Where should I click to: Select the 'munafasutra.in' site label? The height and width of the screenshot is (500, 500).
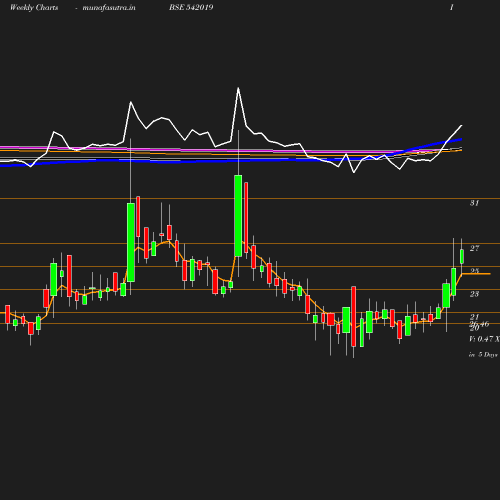pos(109,8)
